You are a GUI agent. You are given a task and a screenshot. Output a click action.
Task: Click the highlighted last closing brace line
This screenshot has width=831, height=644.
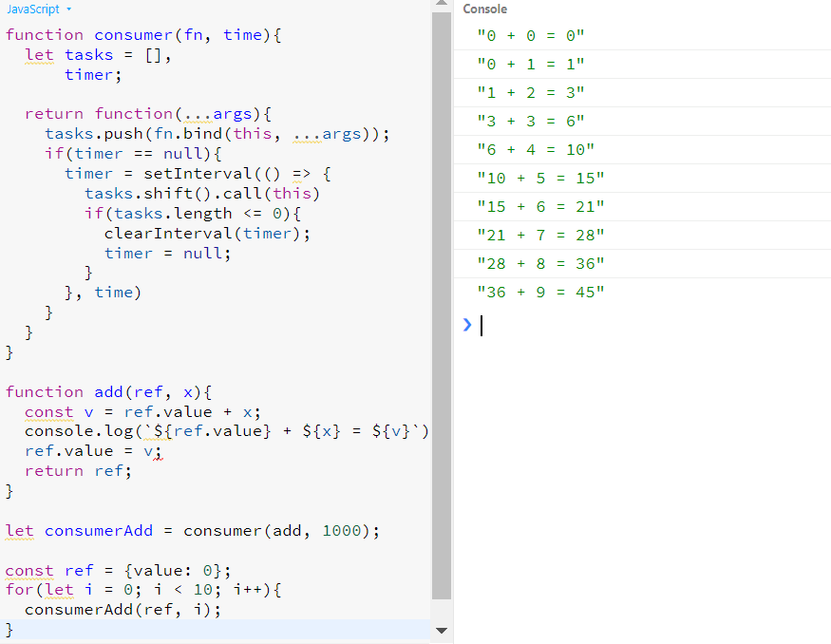[x=216, y=630]
